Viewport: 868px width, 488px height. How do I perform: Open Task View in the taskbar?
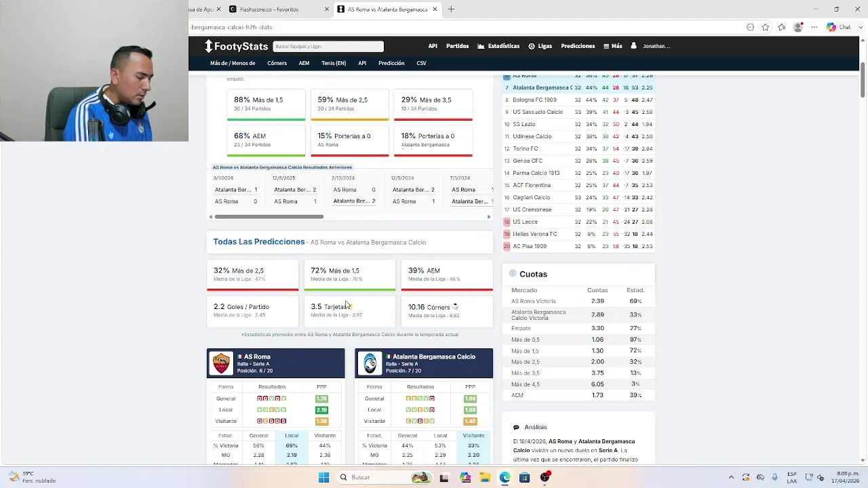pyautogui.click(x=444, y=477)
